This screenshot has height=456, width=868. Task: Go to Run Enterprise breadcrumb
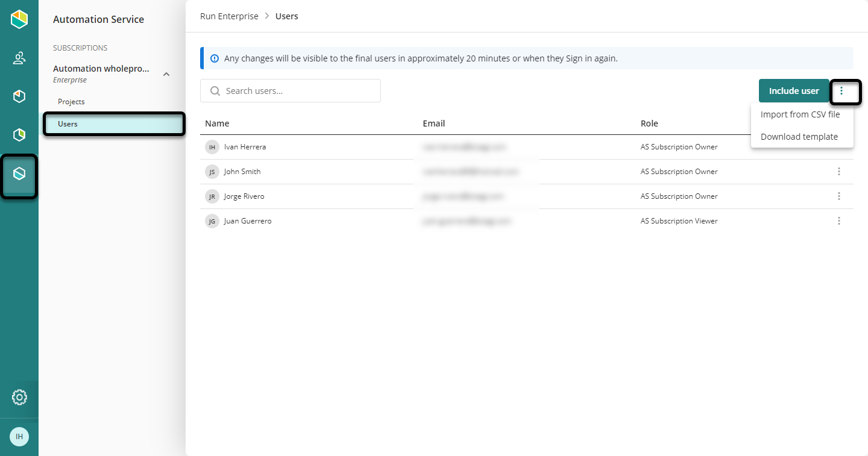click(229, 16)
